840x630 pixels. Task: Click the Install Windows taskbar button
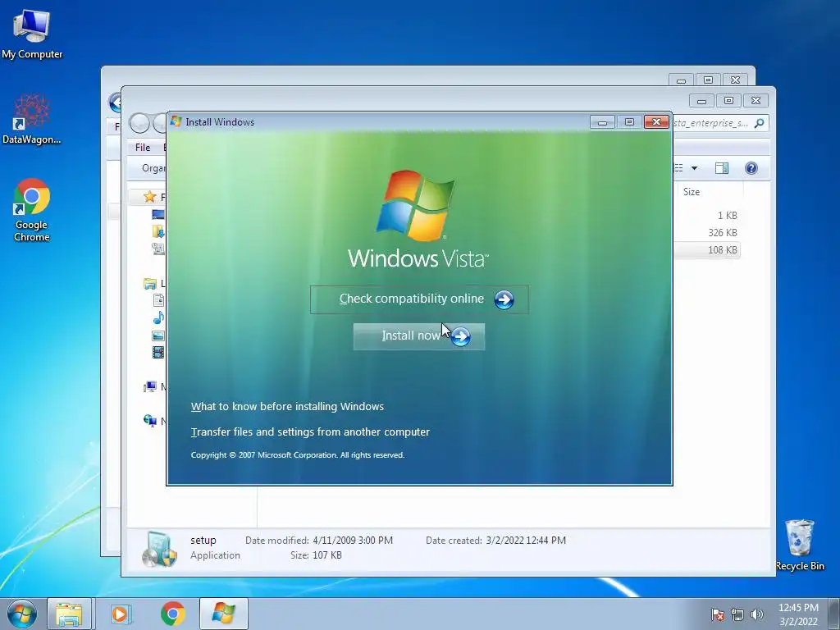pos(223,614)
